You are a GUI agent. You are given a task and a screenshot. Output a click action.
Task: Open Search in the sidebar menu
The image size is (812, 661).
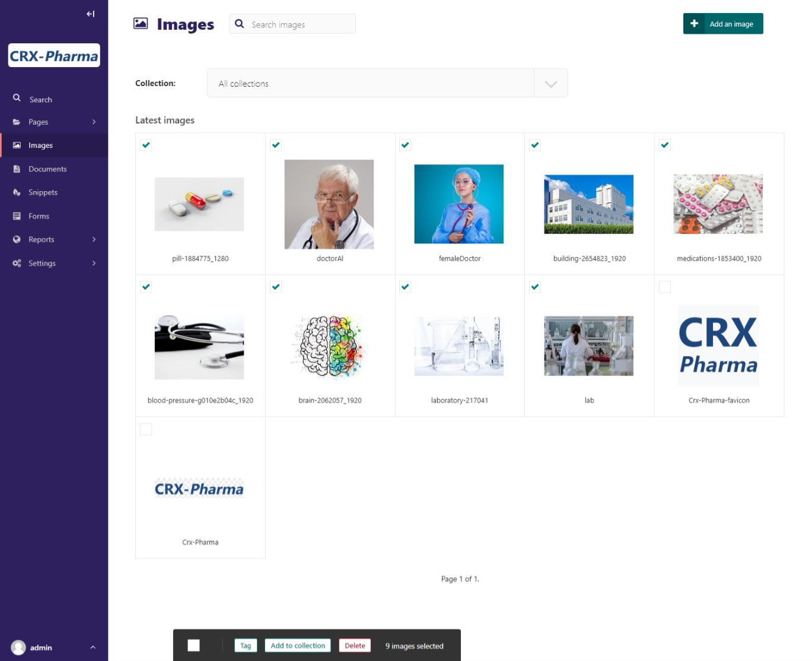[x=40, y=100]
